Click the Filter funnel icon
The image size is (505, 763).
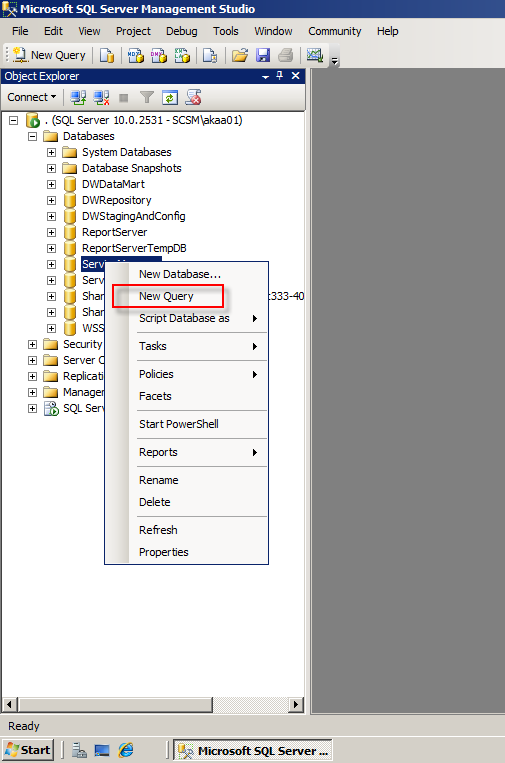click(146, 97)
